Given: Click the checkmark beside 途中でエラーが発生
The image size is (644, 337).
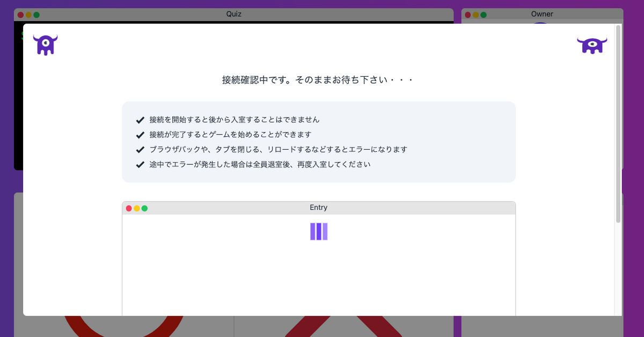Looking at the screenshot, I should (140, 165).
